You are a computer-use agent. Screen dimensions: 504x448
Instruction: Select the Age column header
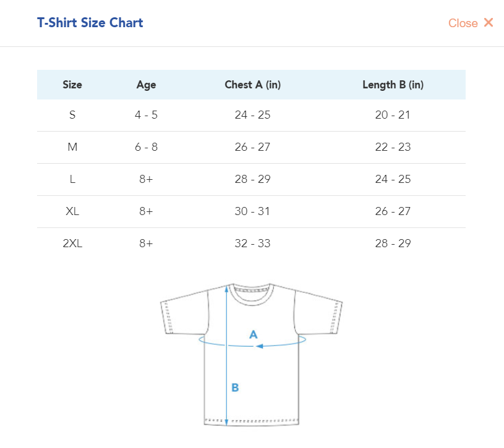tap(146, 85)
